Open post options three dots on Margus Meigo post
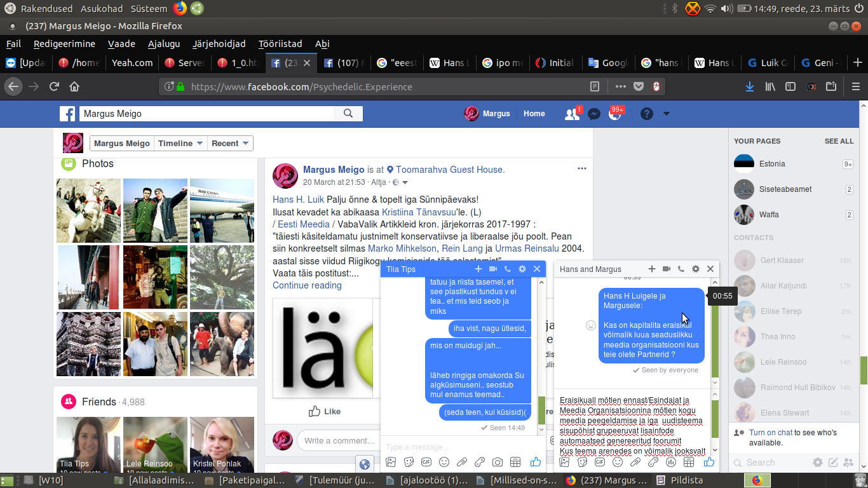 (x=581, y=168)
